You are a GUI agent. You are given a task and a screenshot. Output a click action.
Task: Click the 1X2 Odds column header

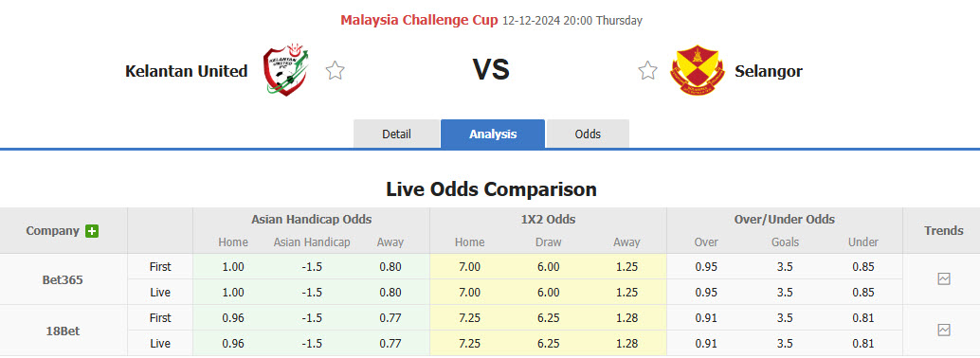pyautogui.click(x=548, y=220)
